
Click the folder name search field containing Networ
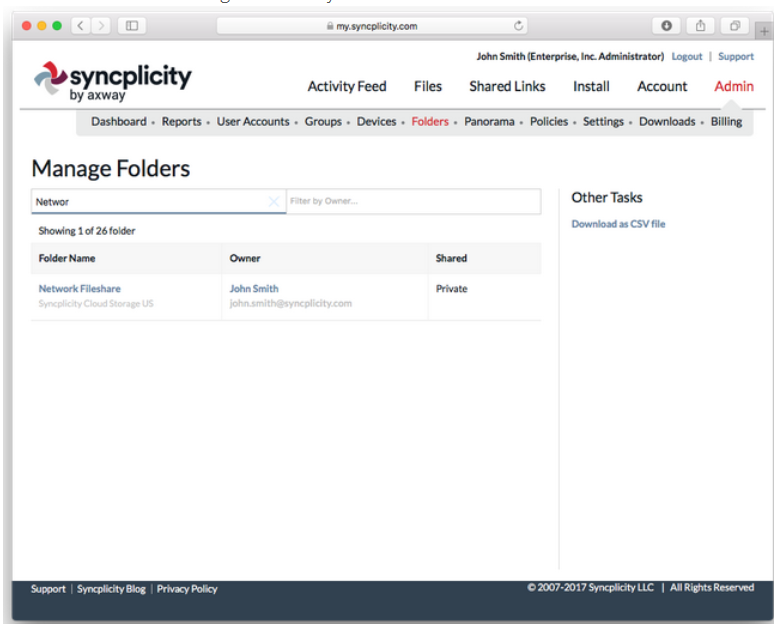[159, 201]
